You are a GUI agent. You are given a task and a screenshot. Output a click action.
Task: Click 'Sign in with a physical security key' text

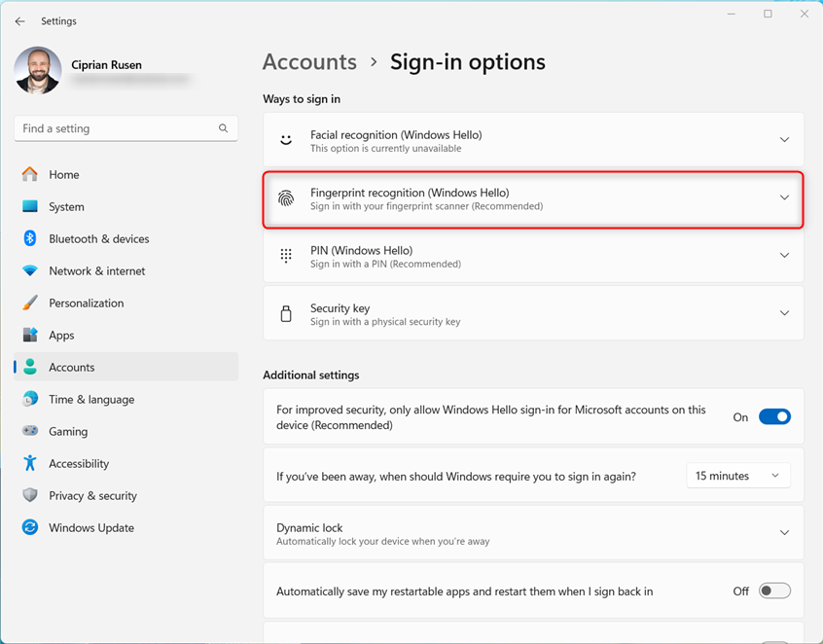point(385,322)
